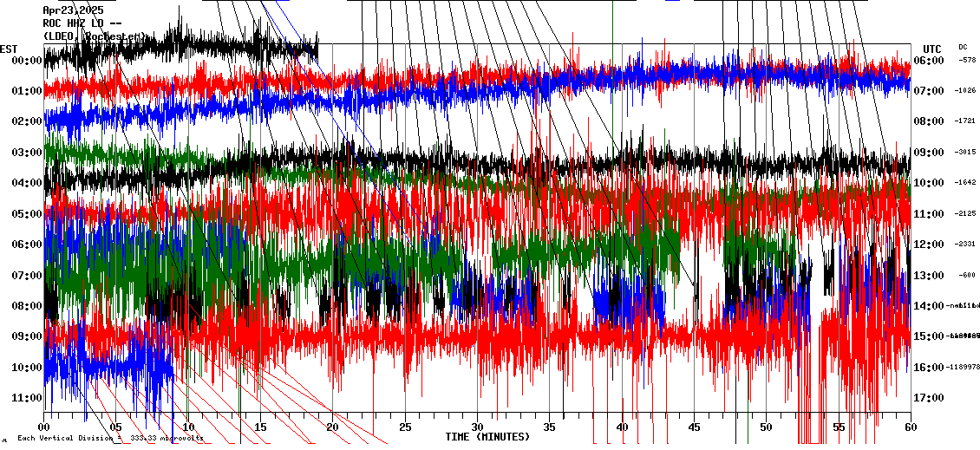The height and width of the screenshot is (450, 980).
Task: Click the Apr23,2025 date label
Action: click(x=73, y=10)
